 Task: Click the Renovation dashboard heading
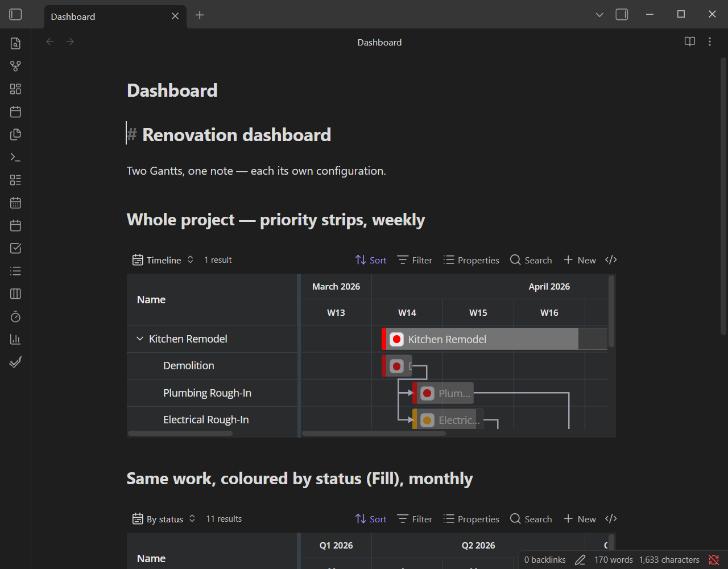[237, 135]
